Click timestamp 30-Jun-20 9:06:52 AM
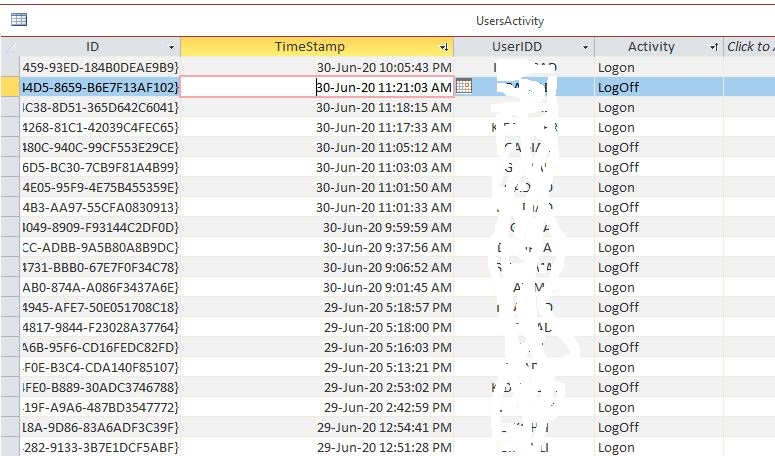775x456 pixels. 388,268
